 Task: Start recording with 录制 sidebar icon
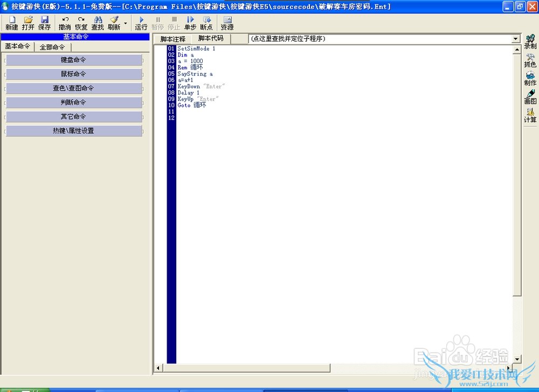pos(530,42)
